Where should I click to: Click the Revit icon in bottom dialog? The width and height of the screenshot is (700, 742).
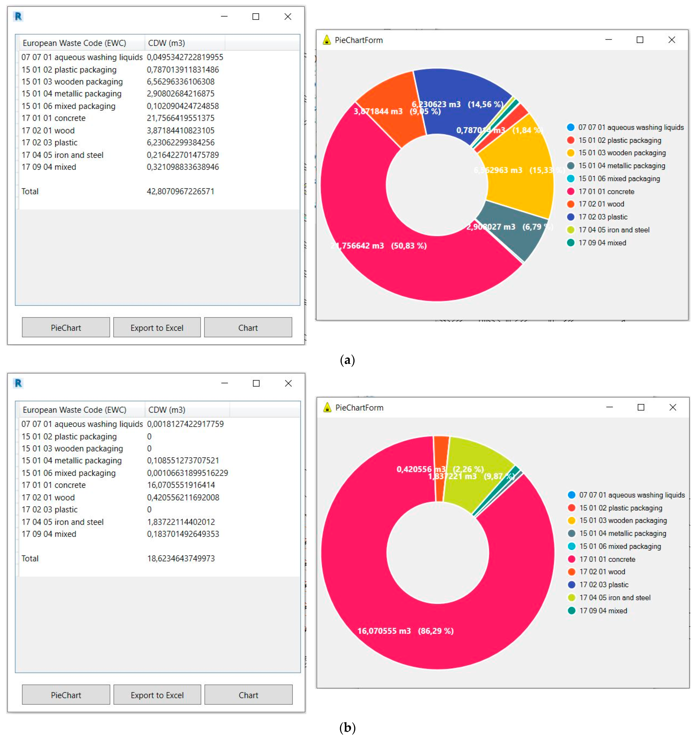point(18,383)
